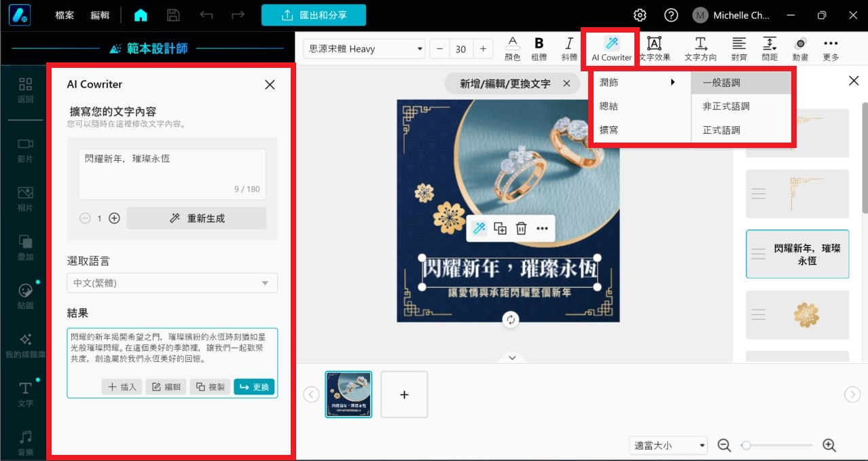Duplicate the title using the copy icon
The image size is (868, 461).
[500, 229]
